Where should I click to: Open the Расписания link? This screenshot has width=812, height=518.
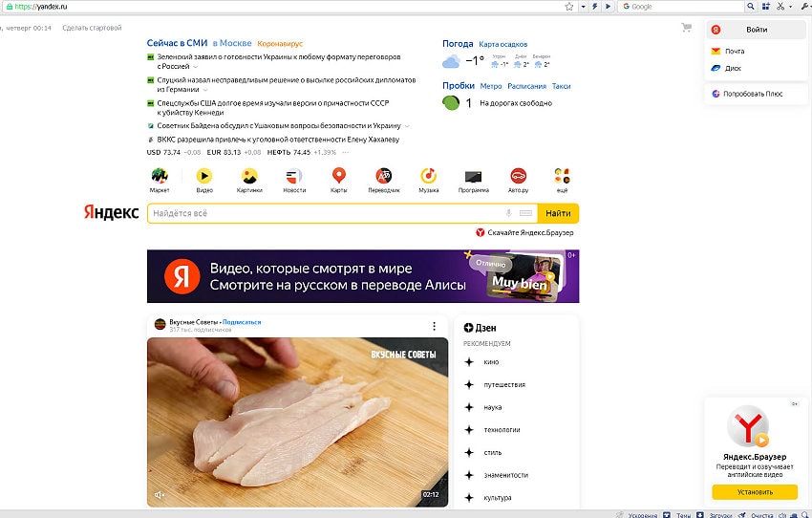click(526, 87)
